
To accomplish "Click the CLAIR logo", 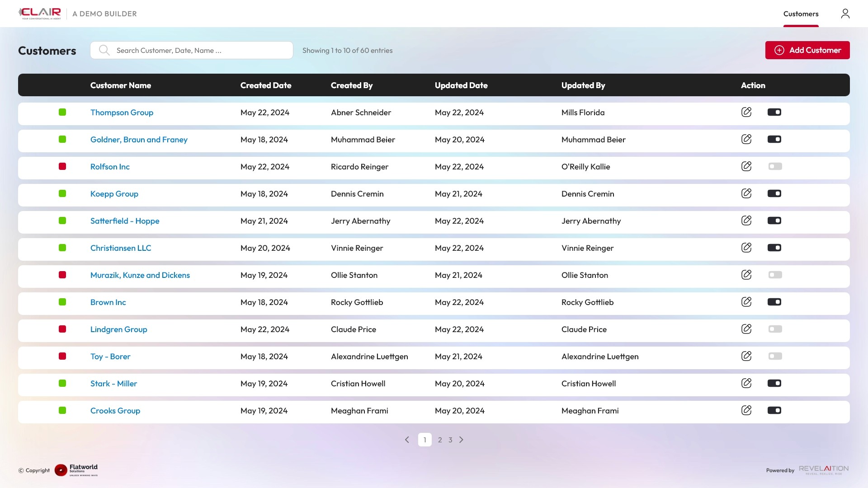I will 40,13.
